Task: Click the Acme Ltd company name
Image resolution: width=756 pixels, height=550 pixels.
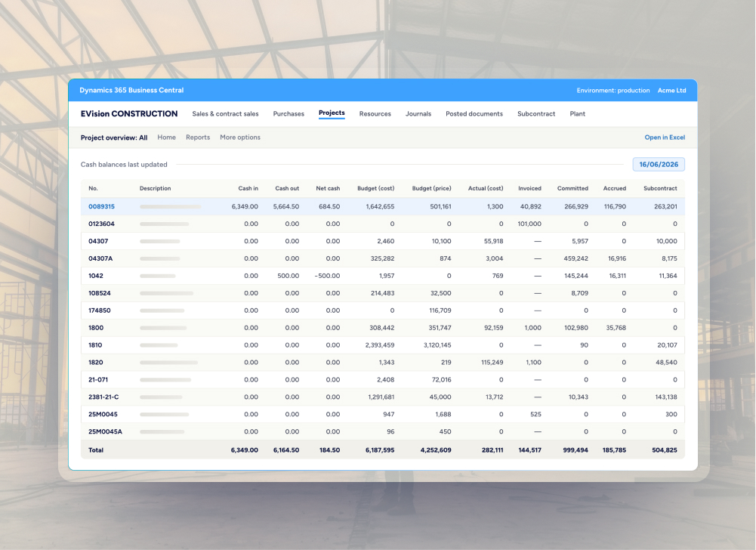Action: [671, 91]
